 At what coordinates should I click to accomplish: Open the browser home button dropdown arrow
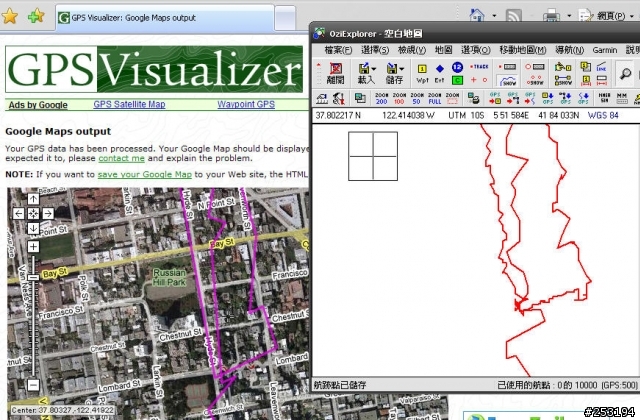pos(494,16)
